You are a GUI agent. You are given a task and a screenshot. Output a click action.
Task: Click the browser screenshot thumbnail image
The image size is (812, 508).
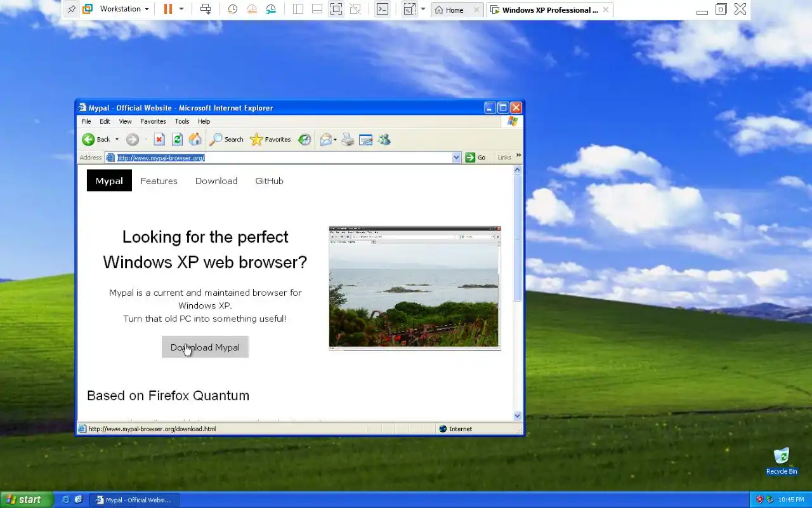[x=414, y=288]
